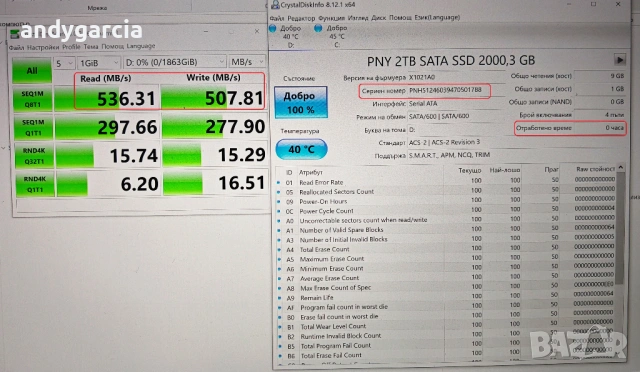Image resolution: width=640 pixels, height=372 pixels.
Task: Select the Power Cycle Count row
Action: coord(446,211)
